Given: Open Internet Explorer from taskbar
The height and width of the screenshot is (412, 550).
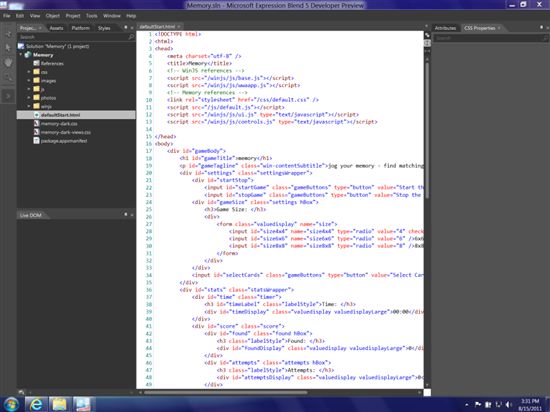Looking at the screenshot, I should tap(36, 404).
